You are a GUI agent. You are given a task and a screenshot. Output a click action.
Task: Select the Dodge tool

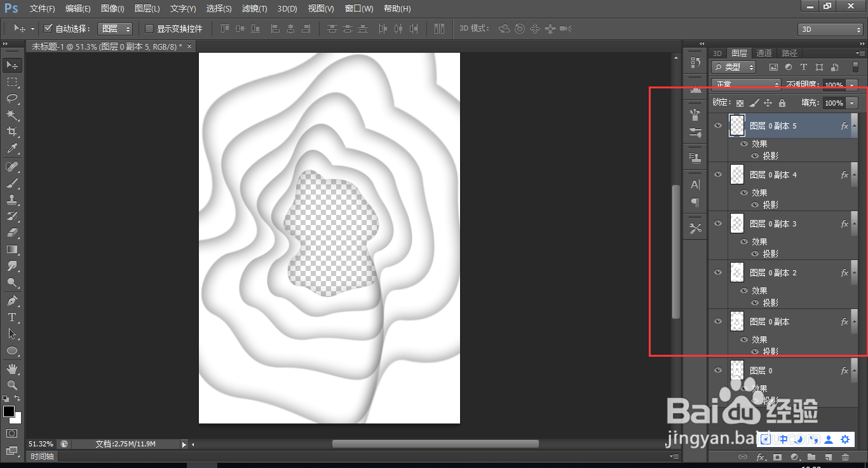point(12,282)
